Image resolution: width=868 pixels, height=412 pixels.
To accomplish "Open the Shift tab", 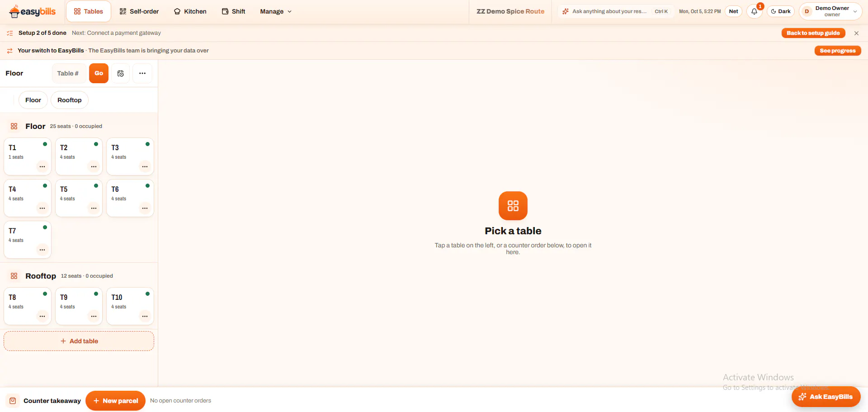I will [x=234, y=11].
